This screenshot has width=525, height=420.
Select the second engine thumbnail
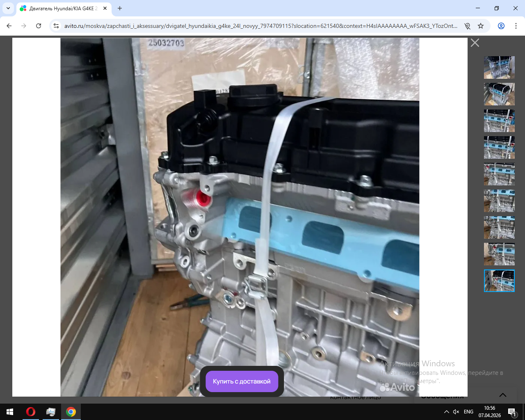[499, 94]
